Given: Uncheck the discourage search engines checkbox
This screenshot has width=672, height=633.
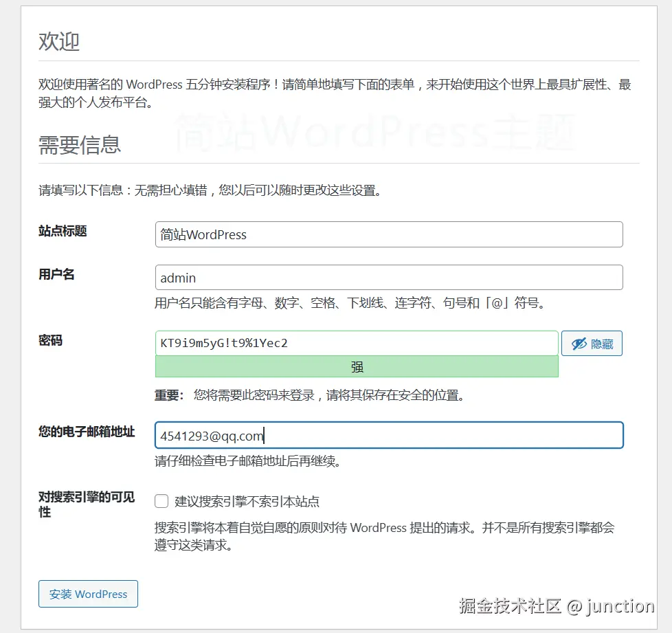Looking at the screenshot, I should pos(161,501).
